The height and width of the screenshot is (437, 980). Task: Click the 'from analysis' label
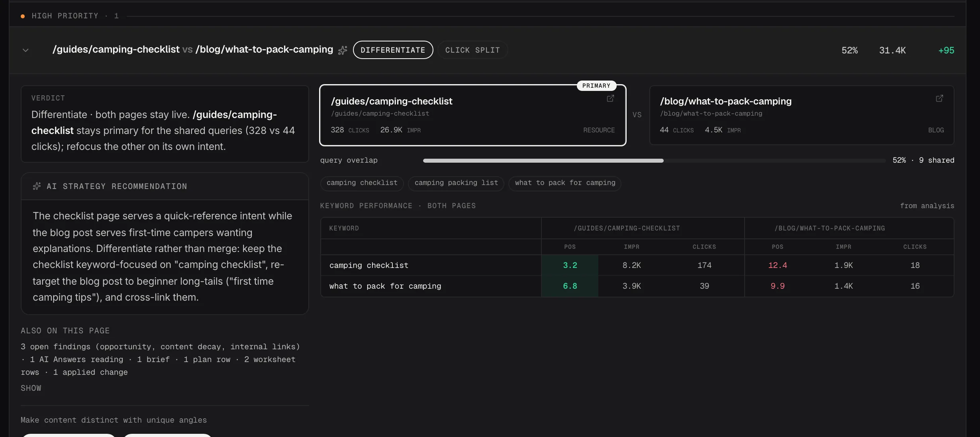click(927, 206)
